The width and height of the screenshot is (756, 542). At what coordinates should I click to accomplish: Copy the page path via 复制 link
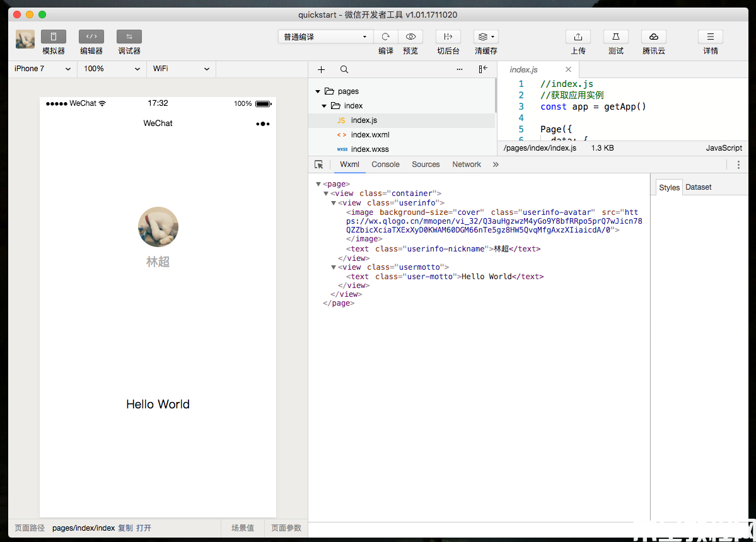(125, 528)
